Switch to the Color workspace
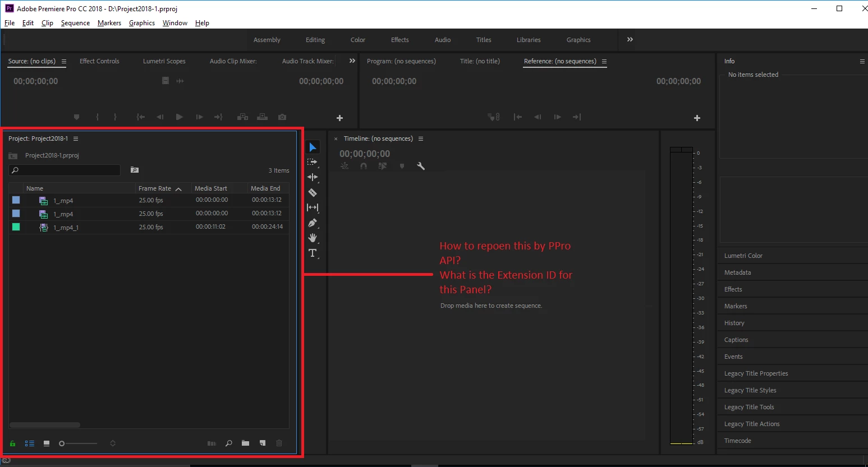 [x=358, y=40]
